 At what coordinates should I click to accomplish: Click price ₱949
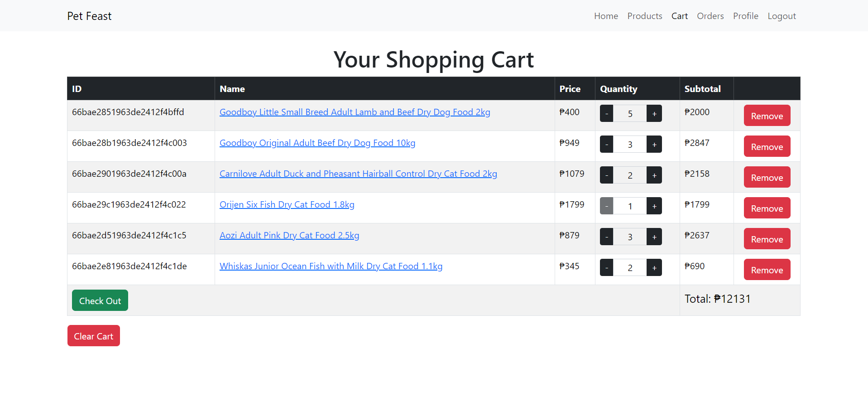coord(569,143)
